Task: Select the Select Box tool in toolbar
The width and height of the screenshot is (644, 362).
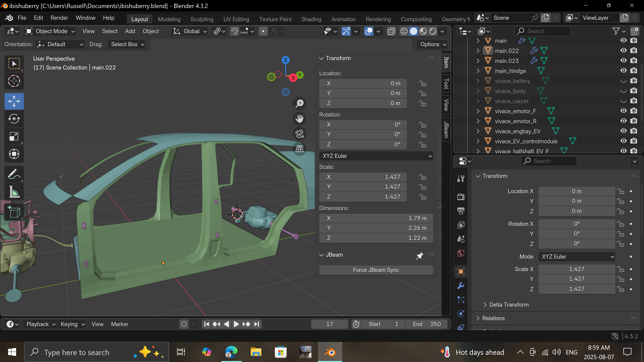Action: [x=14, y=64]
